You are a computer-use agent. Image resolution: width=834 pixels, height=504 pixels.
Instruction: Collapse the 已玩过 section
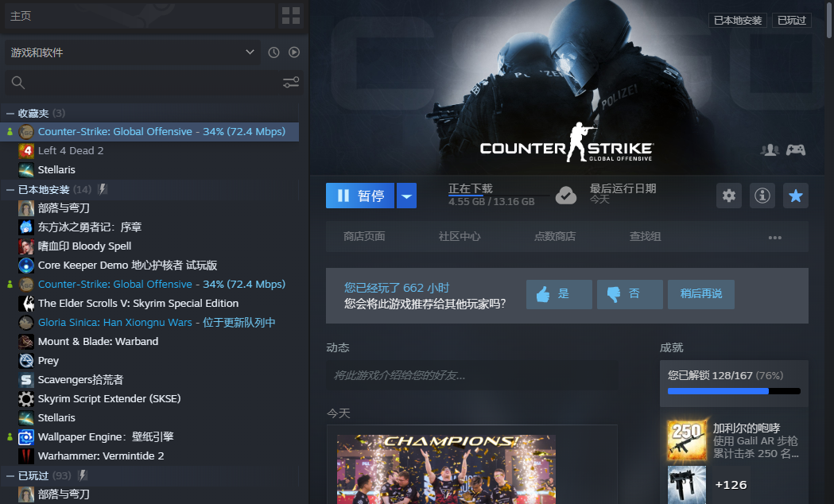[10, 476]
